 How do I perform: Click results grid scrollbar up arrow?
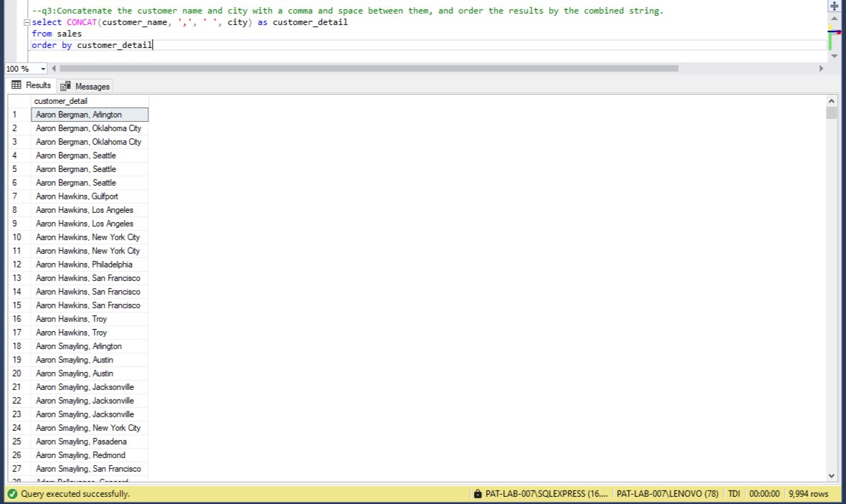[x=832, y=101]
